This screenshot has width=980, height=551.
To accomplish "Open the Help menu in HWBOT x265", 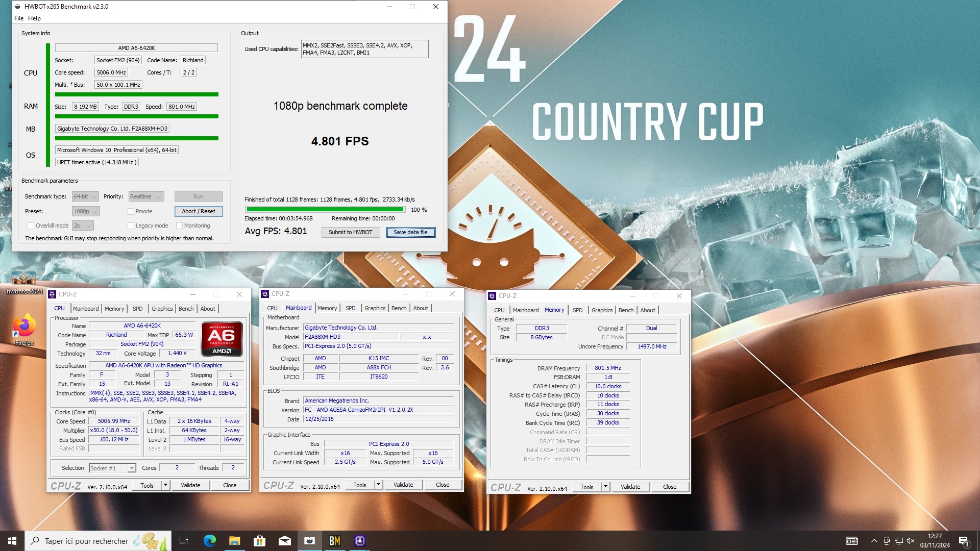I will click(34, 18).
